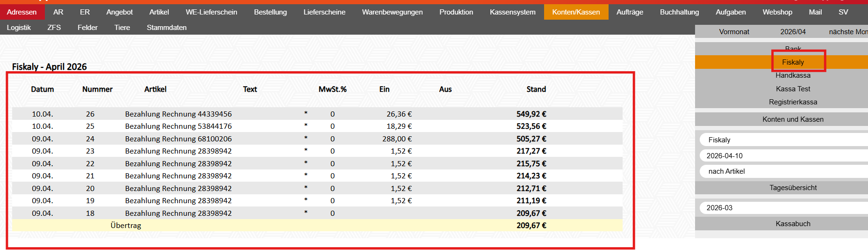Jump to the nächste Monat link
868x250 pixels.
[x=847, y=32]
